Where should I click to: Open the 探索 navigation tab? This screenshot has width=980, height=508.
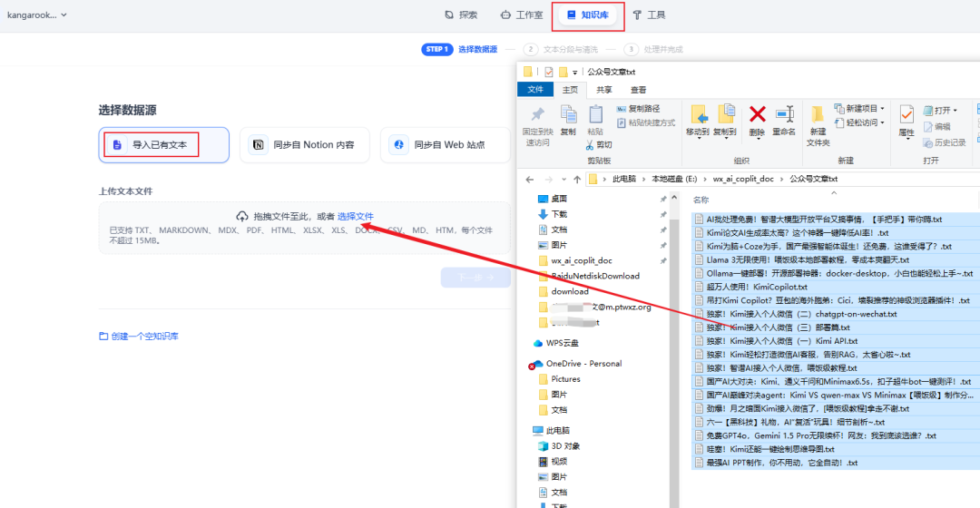tap(461, 15)
